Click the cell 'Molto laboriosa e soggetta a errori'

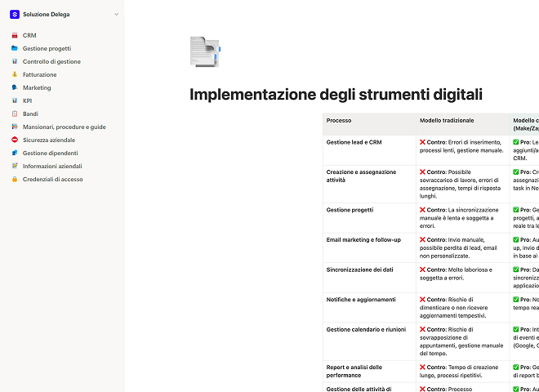coord(463,278)
